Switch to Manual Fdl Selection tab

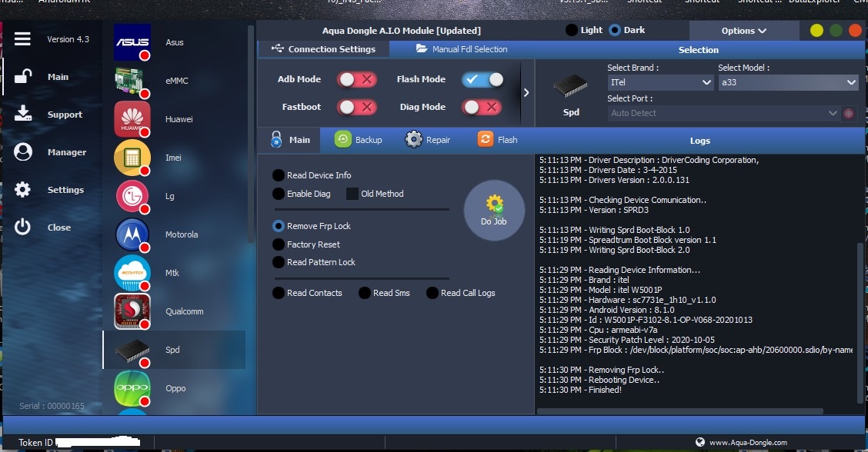tap(462, 49)
